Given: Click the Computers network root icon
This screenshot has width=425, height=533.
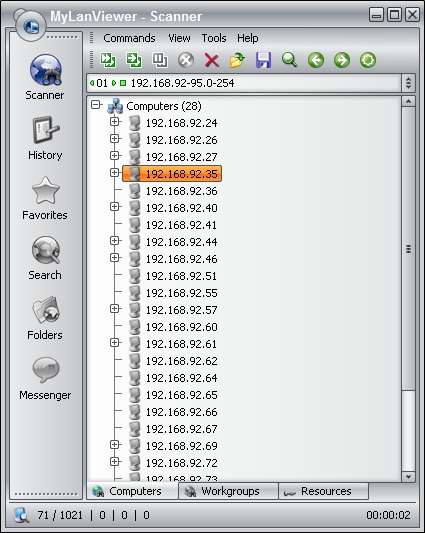Looking at the screenshot, I should pyautogui.click(x=115, y=106).
